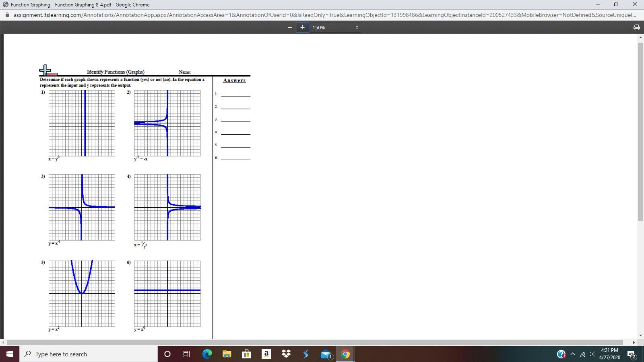Open Dropbox from the taskbar
Image resolution: width=644 pixels, height=362 pixels.
[x=286, y=354]
